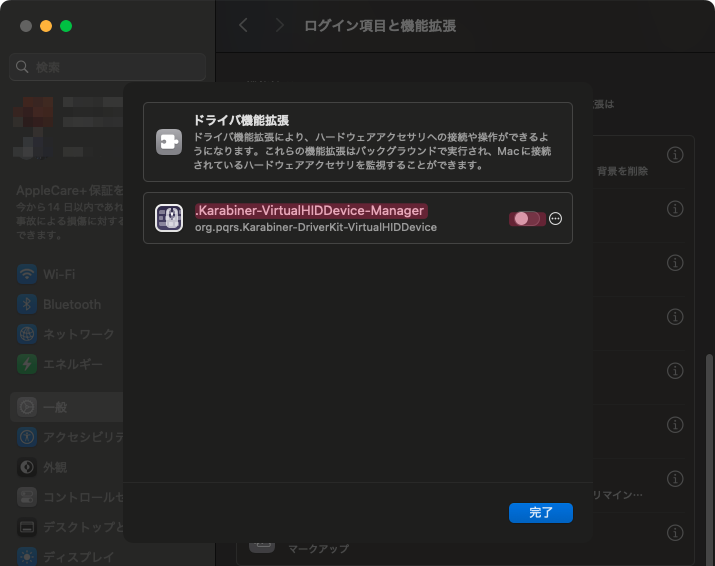Image resolution: width=715 pixels, height=566 pixels.
Task: Click the ディスプレイ sun icon
Action: point(27,557)
